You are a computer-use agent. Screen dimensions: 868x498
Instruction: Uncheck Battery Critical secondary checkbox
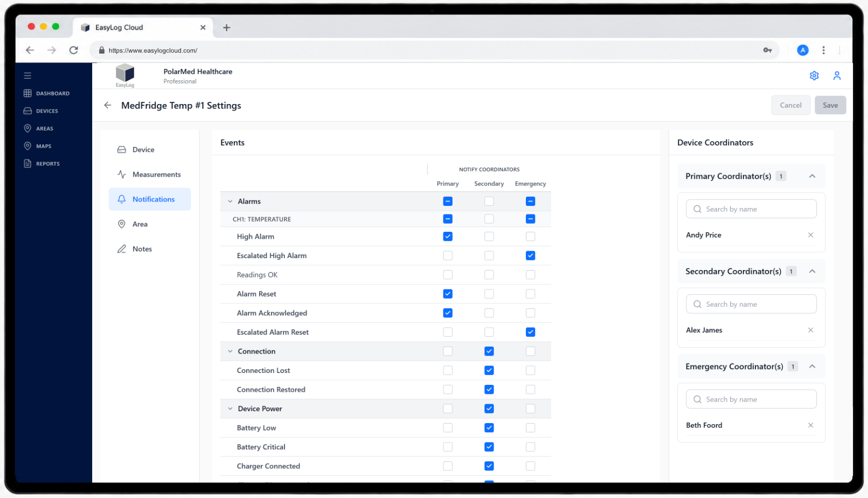489,447
